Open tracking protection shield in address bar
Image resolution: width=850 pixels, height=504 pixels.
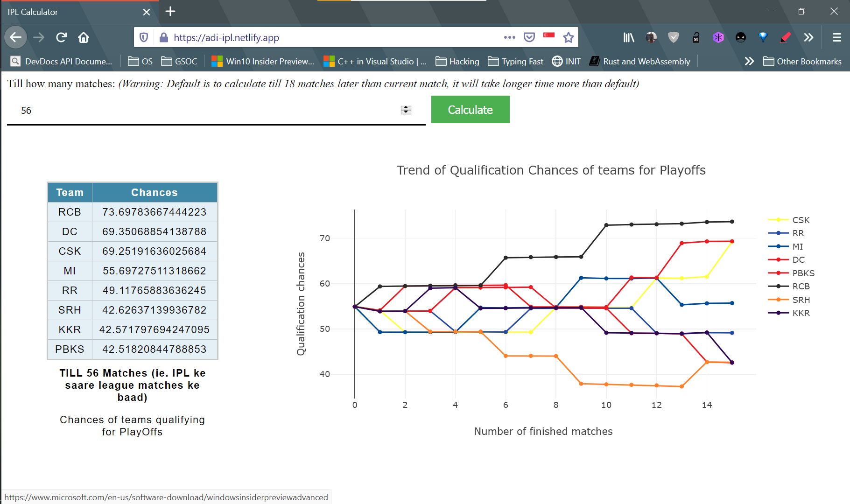tap(144, 37)
